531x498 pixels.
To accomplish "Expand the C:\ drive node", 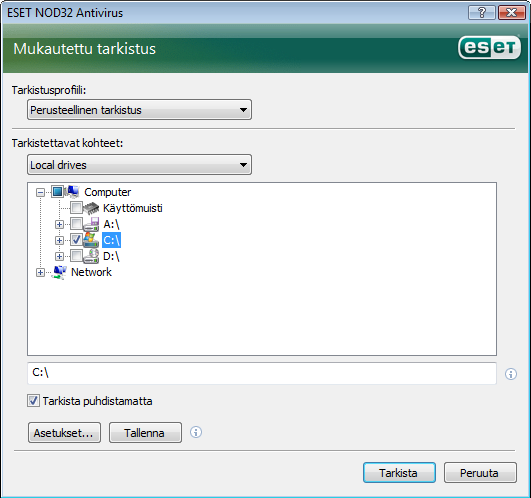I will coord(59,240).
